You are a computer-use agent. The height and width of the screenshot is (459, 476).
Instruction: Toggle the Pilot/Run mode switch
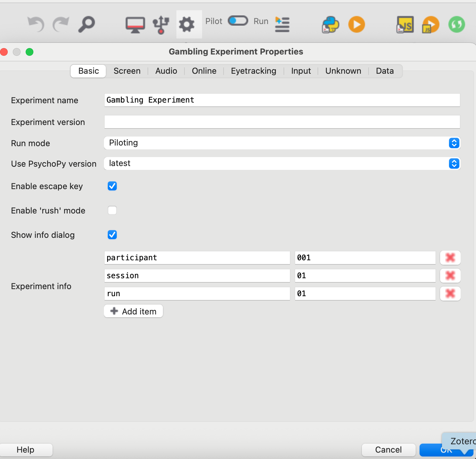click(x=238, y=21)
